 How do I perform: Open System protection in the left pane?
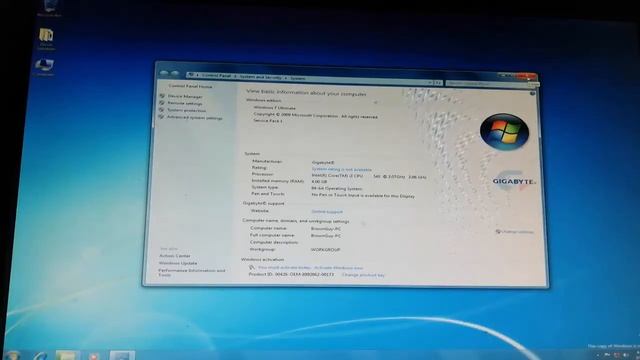pyautogui.click(x=186, y=111)
